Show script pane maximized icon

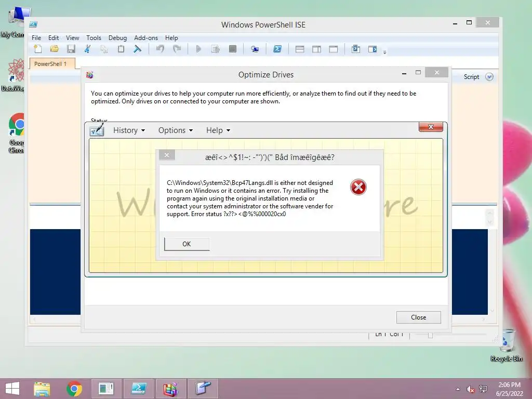coord(334,49)
